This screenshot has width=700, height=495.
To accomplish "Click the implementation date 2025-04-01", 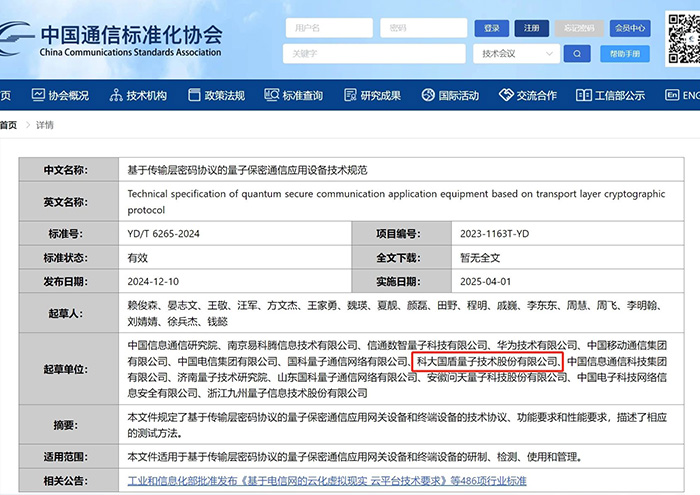I will pyautogui.click(x=486, y=282).
